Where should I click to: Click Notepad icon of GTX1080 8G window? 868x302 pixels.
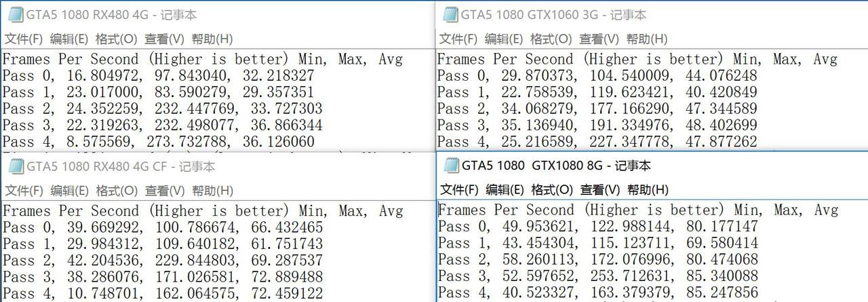click(450, 165)
